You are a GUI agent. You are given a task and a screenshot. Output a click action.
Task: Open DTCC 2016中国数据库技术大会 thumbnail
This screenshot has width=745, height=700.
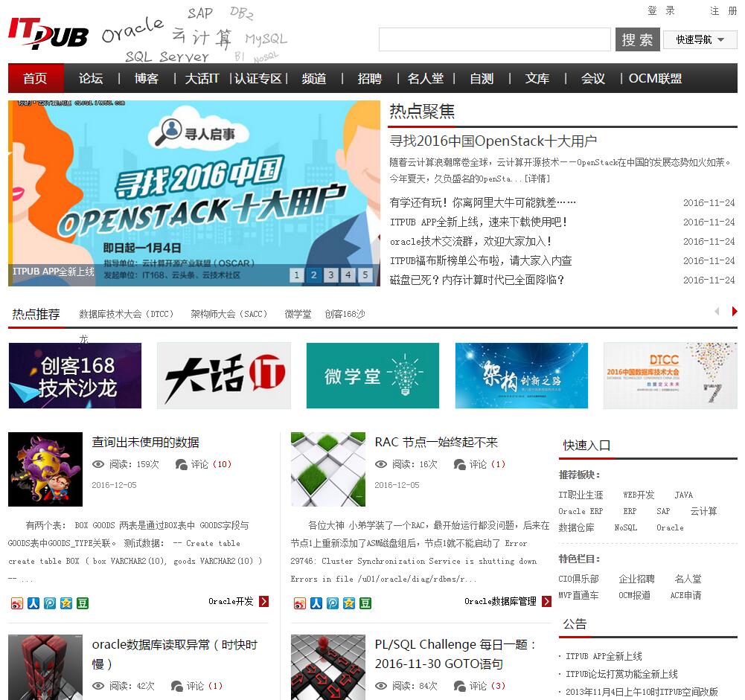671,376
